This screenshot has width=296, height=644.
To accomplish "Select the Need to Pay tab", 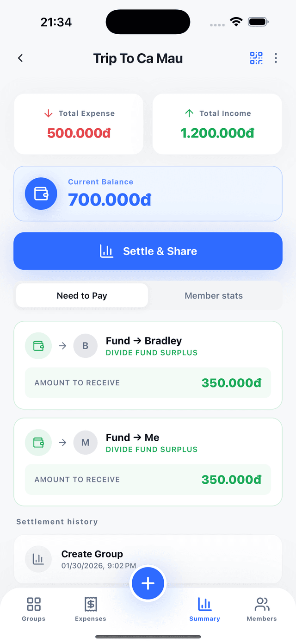I will tap(82, 295).
